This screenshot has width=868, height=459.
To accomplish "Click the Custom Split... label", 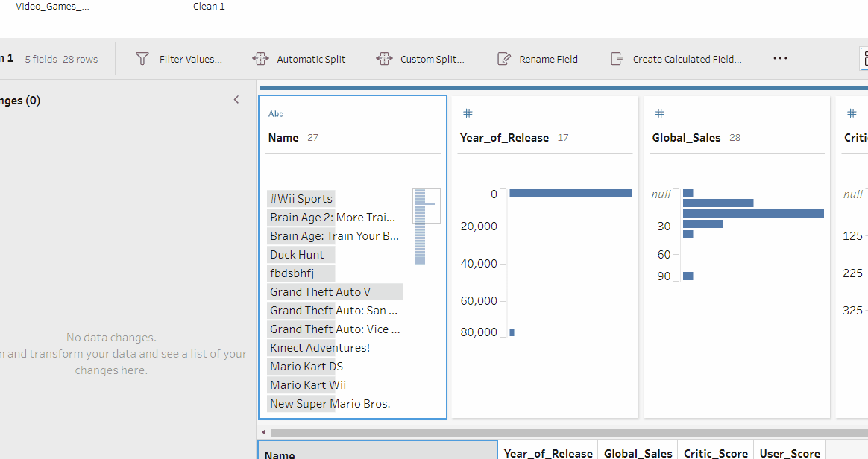I will (x=433, y=59).
